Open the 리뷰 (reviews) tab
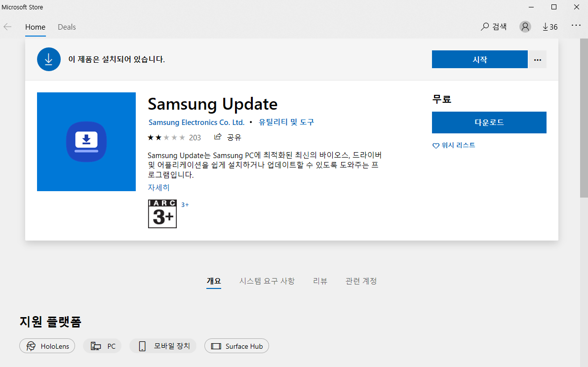The image size is (588, 367). point(320,281)
